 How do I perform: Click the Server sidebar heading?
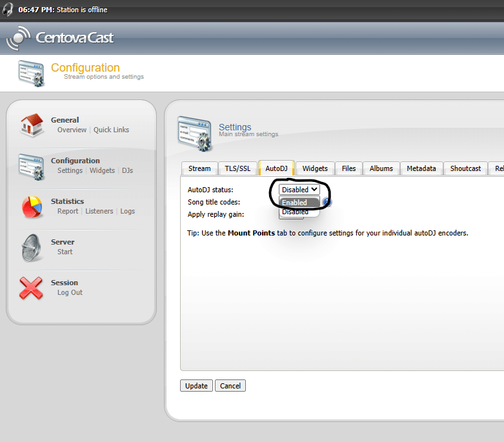pos(63,242)
